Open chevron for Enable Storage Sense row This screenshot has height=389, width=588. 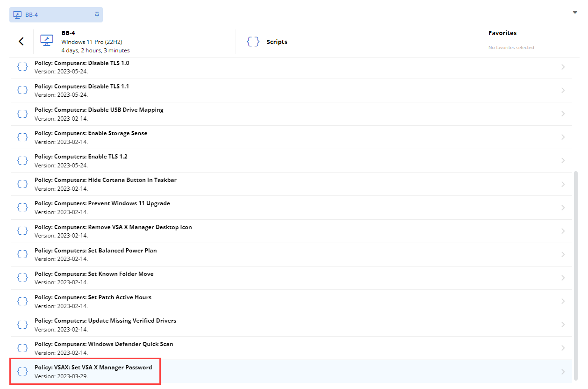(563, 137)
